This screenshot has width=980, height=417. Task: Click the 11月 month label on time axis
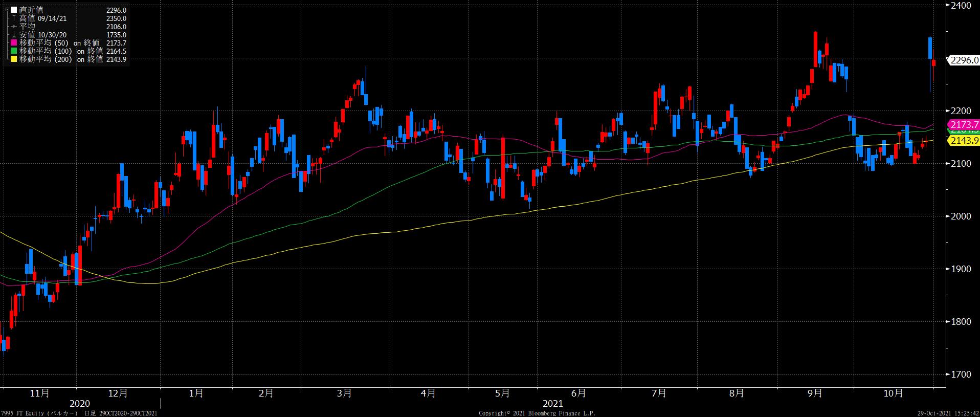click(40, 393)
